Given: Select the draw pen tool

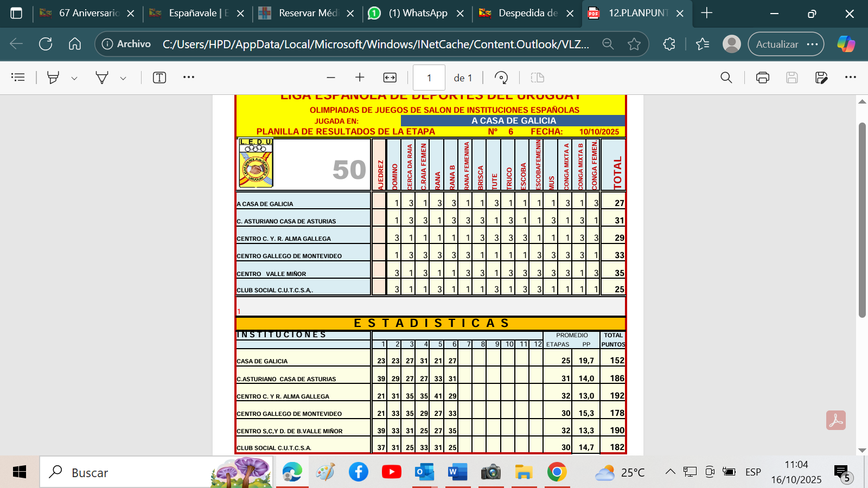Looking at the screenshot, I should [x=102, y=78].
